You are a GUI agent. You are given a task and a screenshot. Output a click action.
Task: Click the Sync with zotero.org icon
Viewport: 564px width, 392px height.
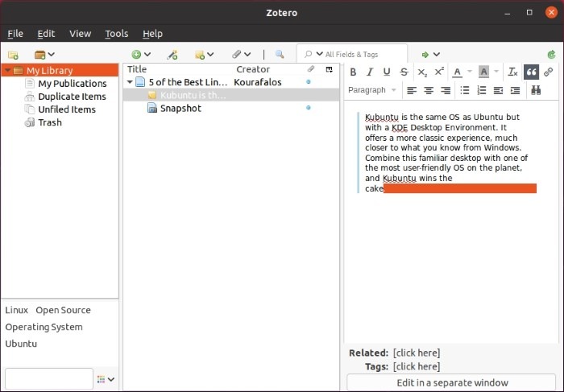[x=551, y=55]
